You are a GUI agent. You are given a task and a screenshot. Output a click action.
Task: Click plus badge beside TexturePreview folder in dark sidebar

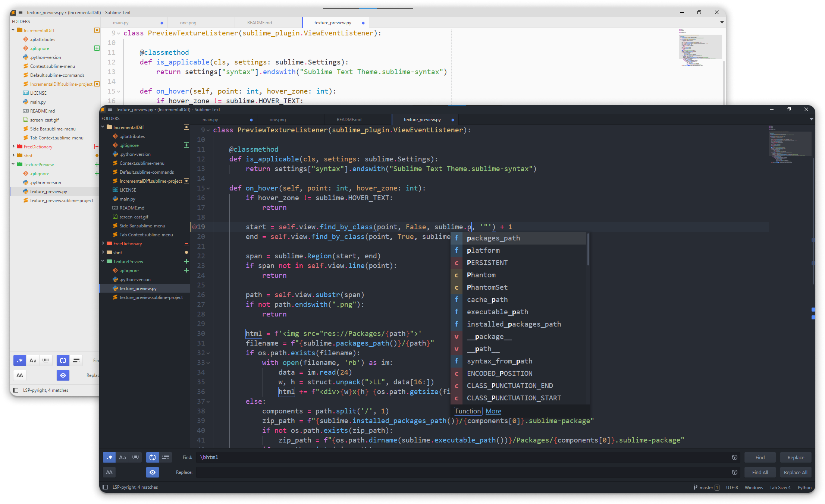pyautogui.click(x=186, y=261)
